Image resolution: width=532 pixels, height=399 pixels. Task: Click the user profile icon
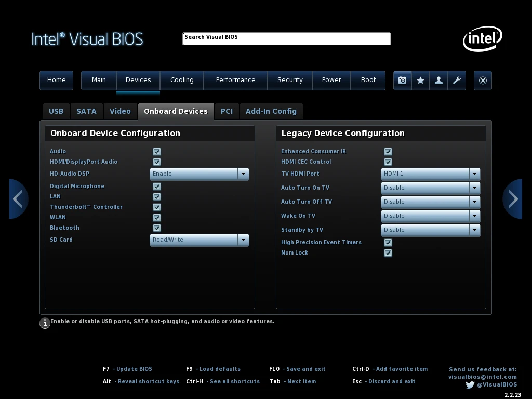click(438, 81)
